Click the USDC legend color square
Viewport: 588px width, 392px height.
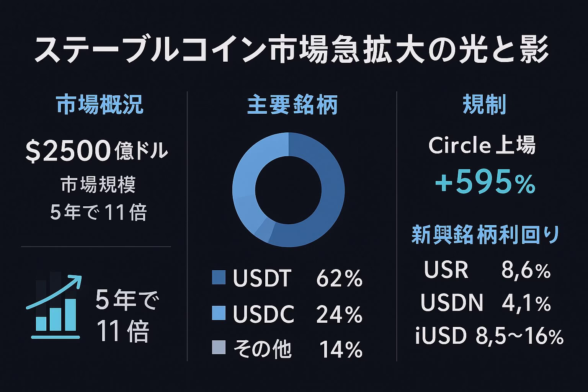[x=219, y=313]
